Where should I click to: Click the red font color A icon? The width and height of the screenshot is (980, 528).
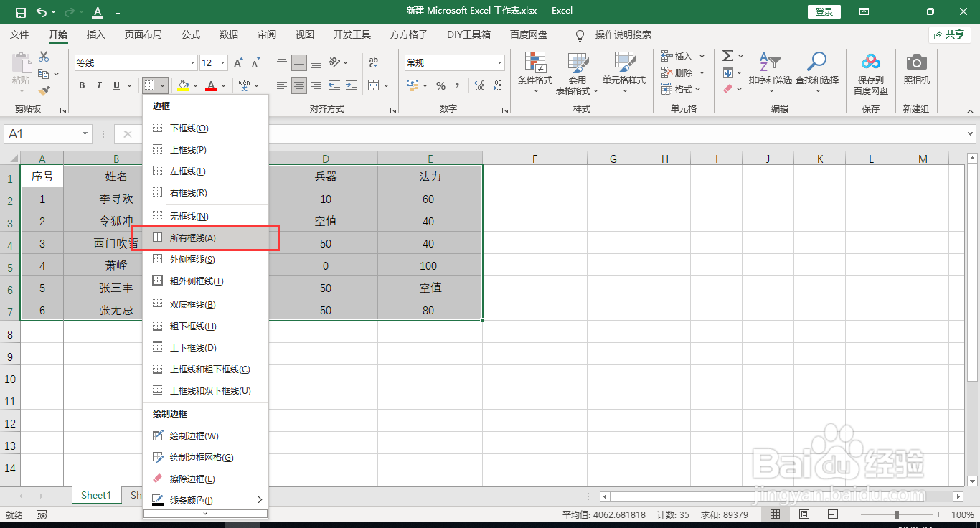click(x=211, y=86)
